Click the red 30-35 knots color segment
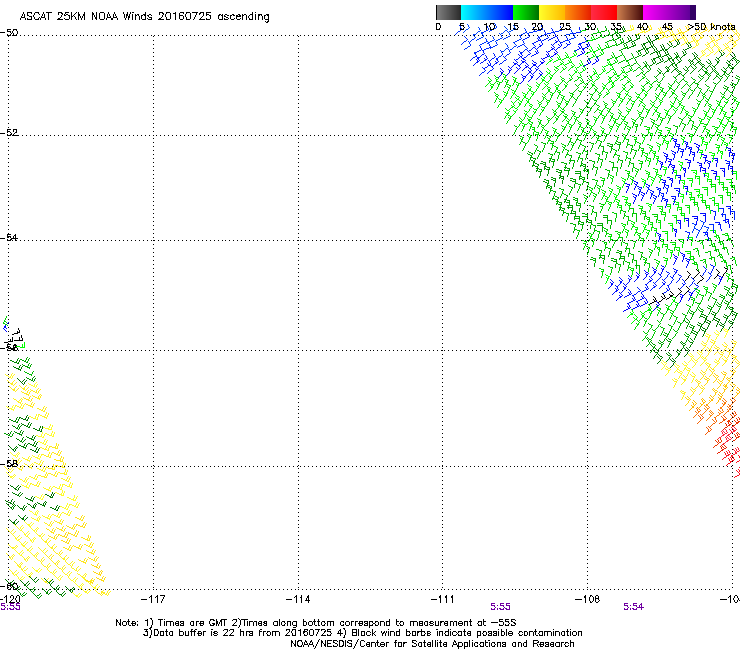 (x=604, y=12)
